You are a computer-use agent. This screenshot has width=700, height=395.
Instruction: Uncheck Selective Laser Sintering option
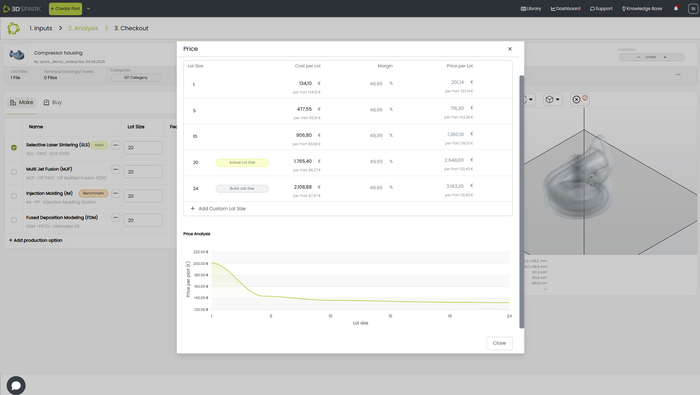pyautogui.click(x=14, y=147)
